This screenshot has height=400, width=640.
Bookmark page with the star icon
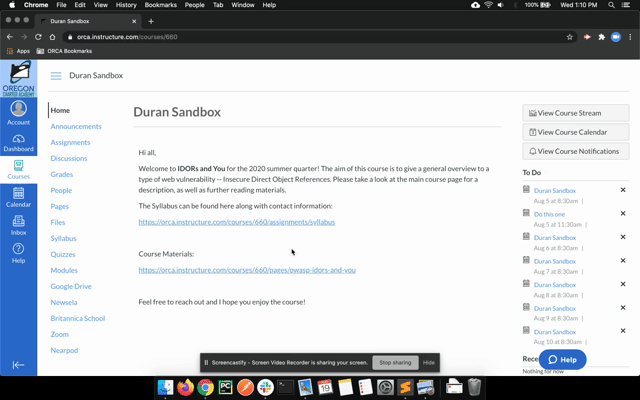coord(569,37)
